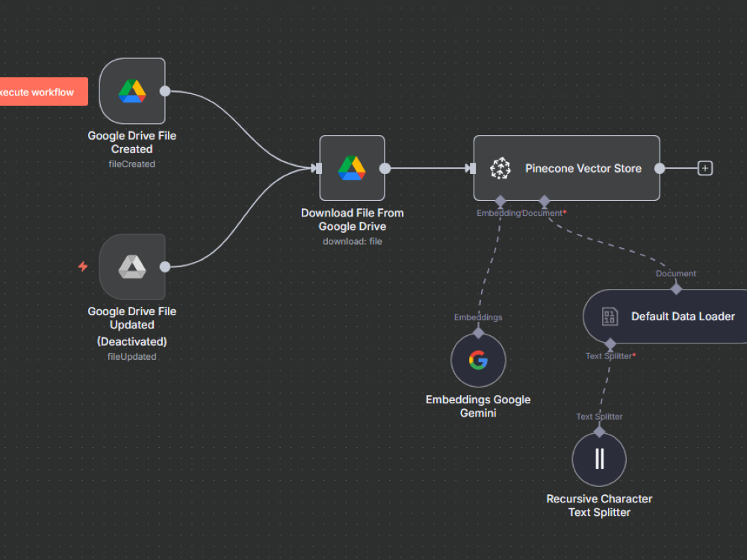This screenshot has height=560, width=747.
Task: Click output connector of Google Drive File Created
Action: coord(165,91)
